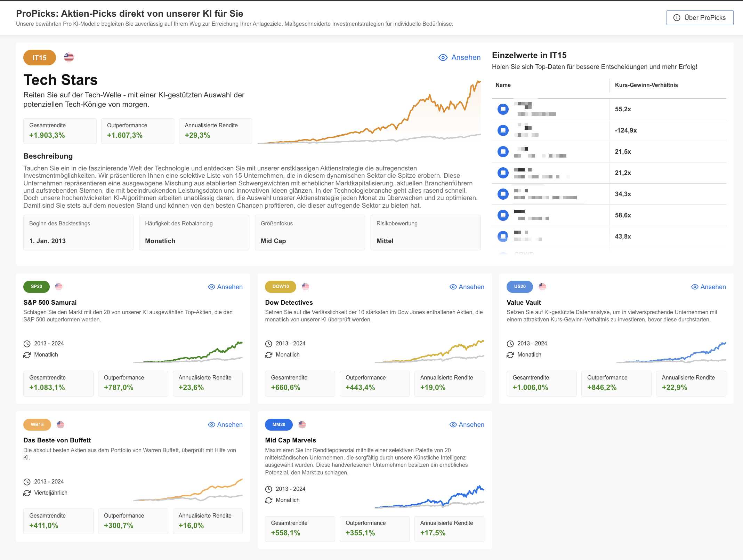Click the Annualisierte Rendite +29,3% box
This screenshot has height=560, width=743.
click(216, 131)
